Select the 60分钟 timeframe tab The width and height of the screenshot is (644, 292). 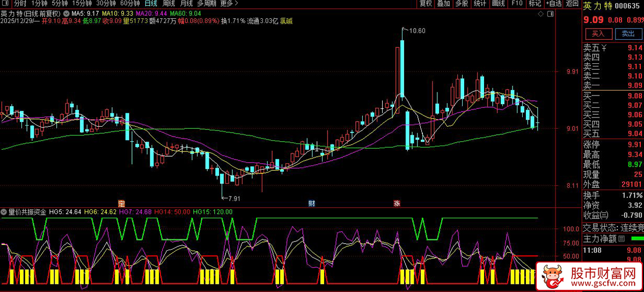pos(130,4)
